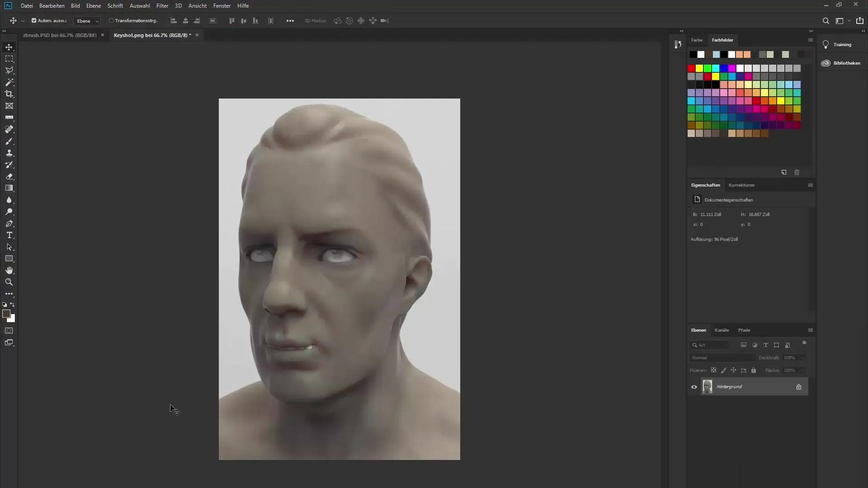The image size is (868, 488).
Task: Select the Rectangular Marquee tool
Action: [x=9, y=59]
